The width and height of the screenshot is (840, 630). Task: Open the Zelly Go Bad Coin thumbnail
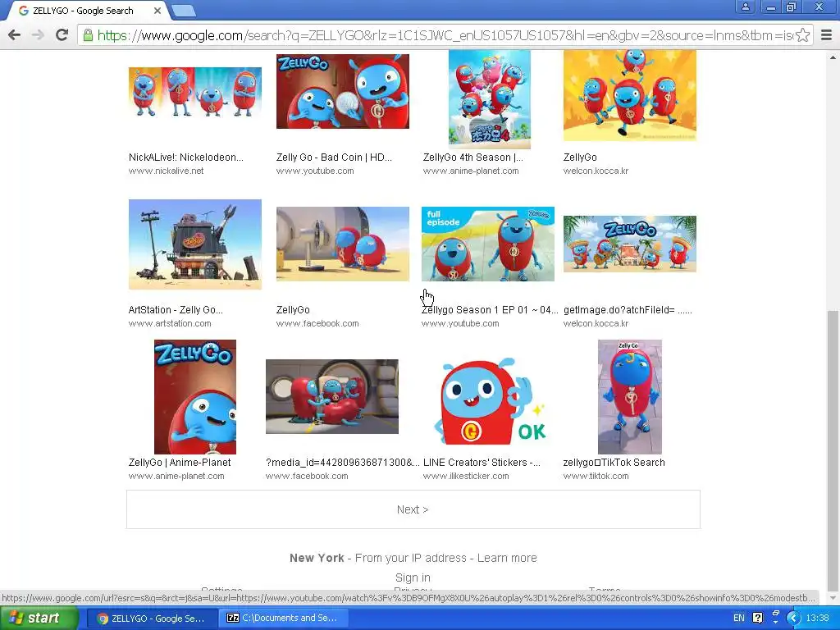click(343, 91)
